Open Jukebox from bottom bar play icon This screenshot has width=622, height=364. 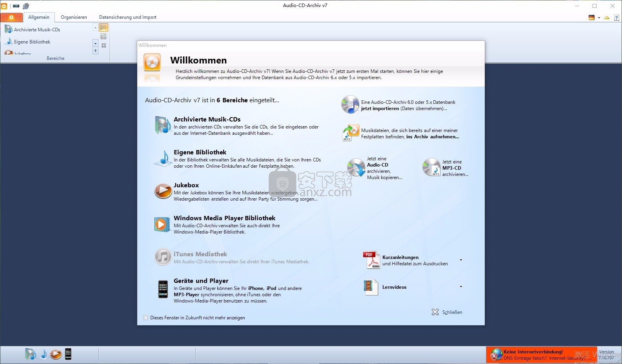click(x=56, y=354)
